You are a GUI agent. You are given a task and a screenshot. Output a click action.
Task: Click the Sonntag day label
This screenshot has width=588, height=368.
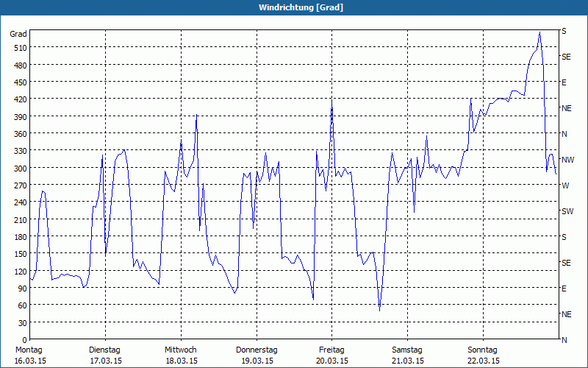(483, 350)
